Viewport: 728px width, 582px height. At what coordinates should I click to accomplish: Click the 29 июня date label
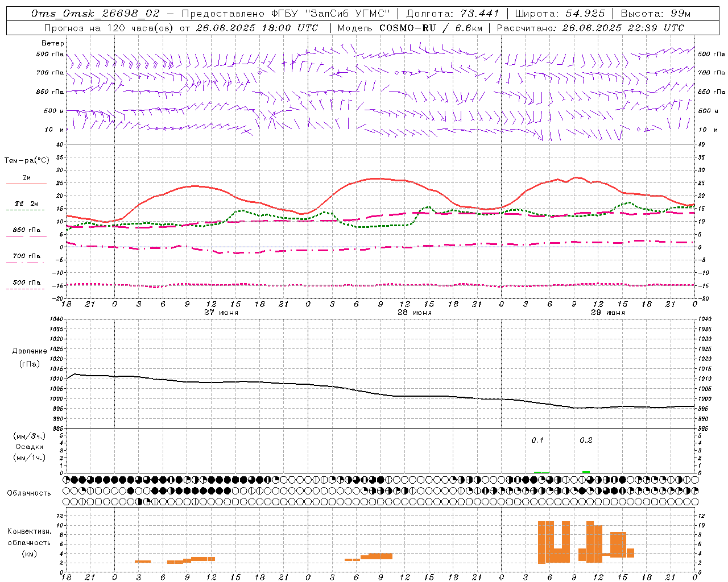tap(608, 313)
